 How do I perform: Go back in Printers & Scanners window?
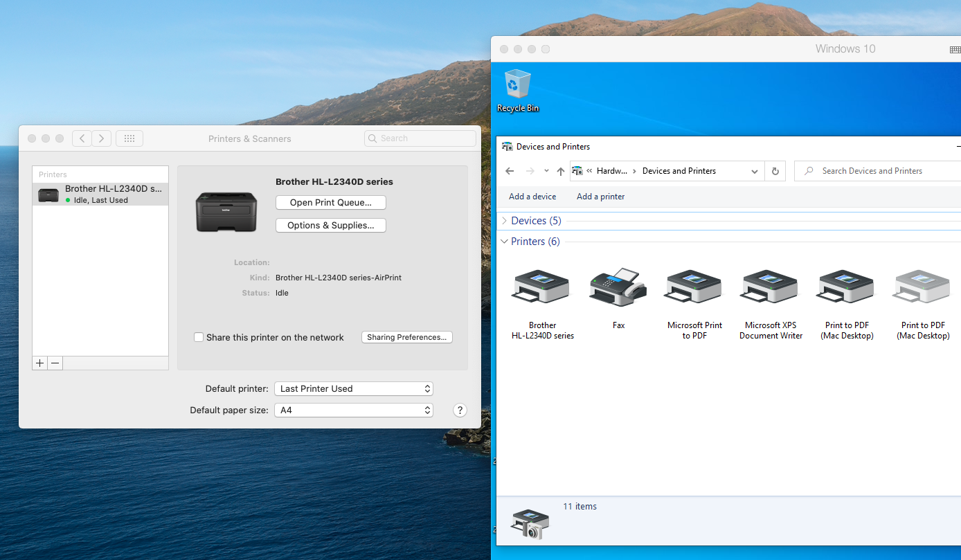(x=82, y=138)
